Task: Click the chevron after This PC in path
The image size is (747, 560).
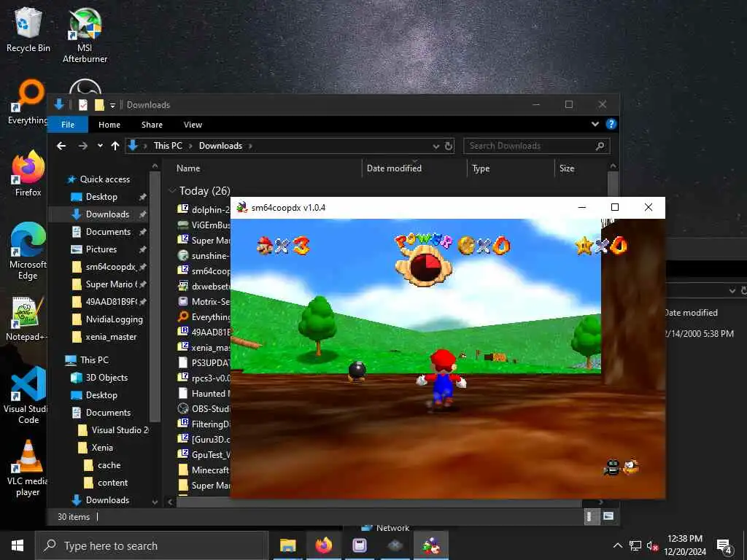Action: click(190, 146)
